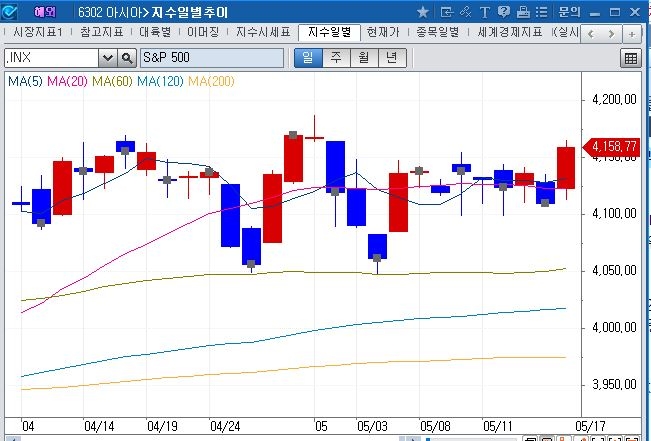
Task: Select the 지수시세표 tab
Action: [263, 32]
